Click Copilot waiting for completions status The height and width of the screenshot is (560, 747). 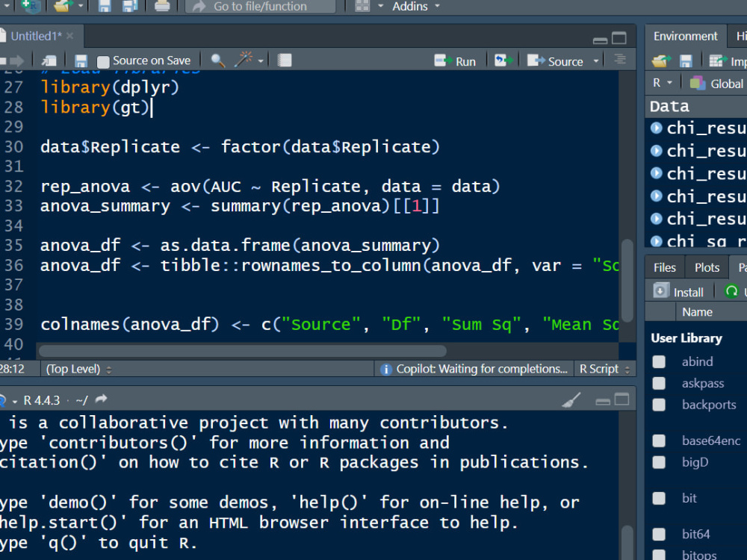(x=474, y=369)
